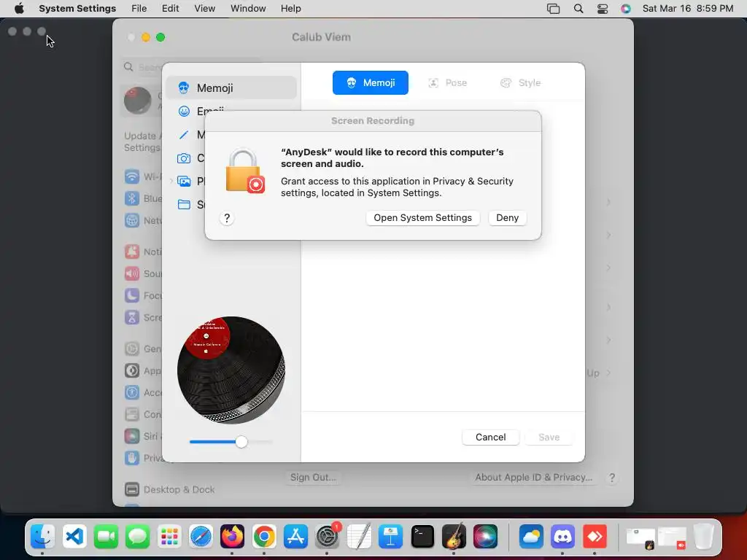Launch Safari from the Dock
The image size is (747, 560).
tap(201, 537)
